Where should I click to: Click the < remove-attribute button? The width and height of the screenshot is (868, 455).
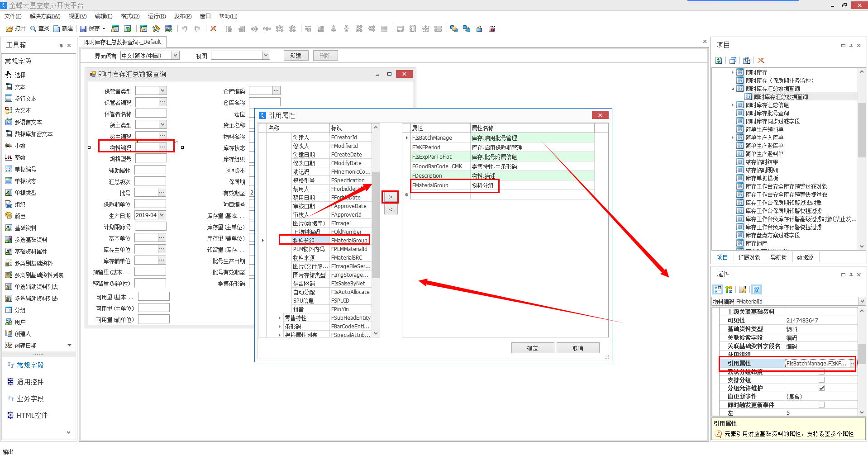391,209
